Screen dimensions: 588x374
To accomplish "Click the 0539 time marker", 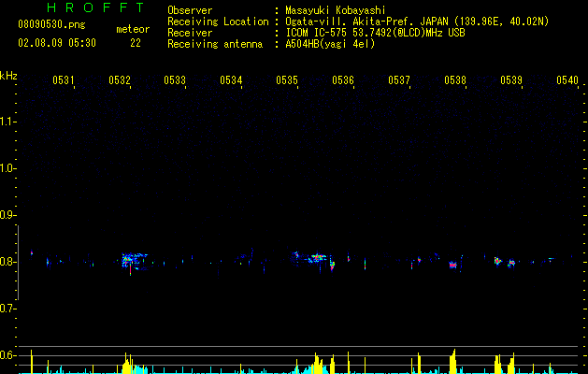I will click(511, 79).
